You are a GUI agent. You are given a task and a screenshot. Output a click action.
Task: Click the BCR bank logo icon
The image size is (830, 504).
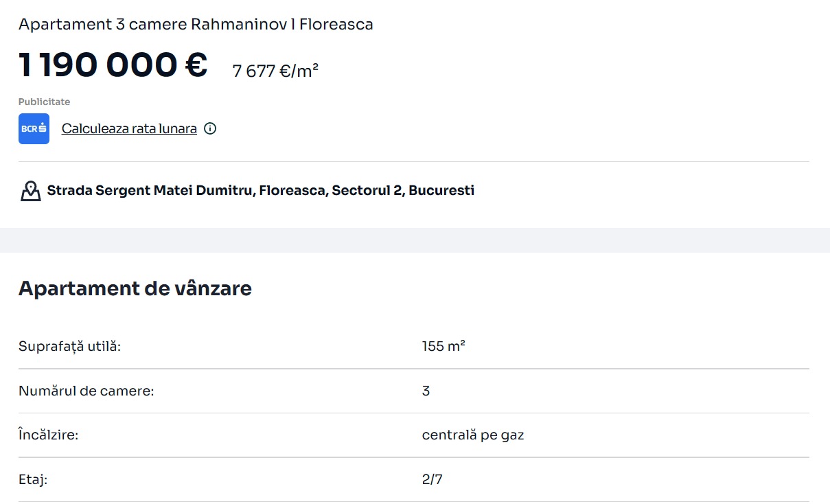[x=34, y=128]
